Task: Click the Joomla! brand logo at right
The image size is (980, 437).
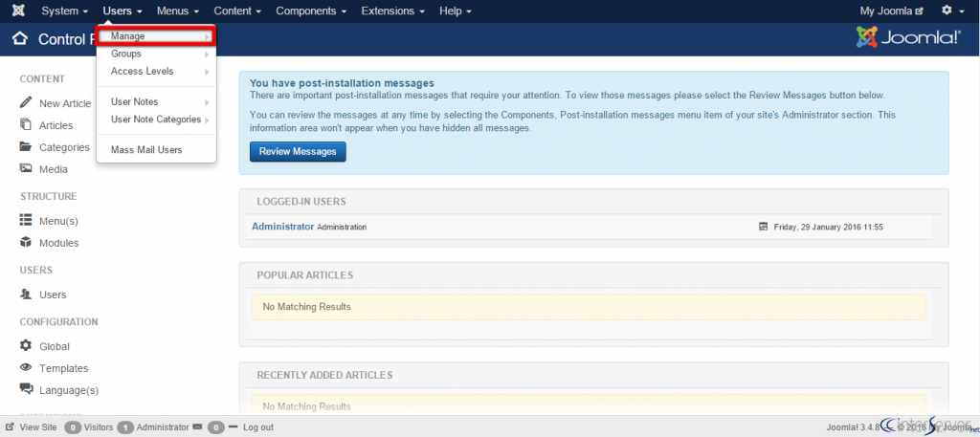Action: [x=908, y=37]
